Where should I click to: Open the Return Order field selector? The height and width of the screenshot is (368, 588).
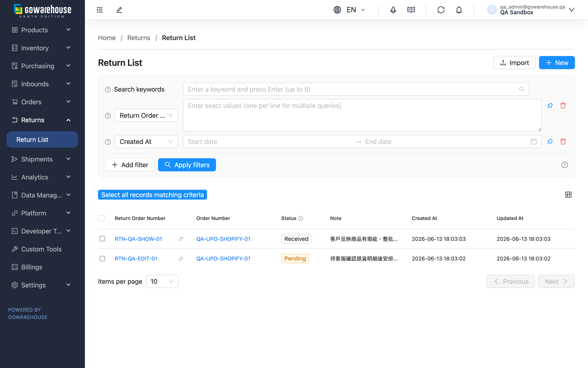[146, 115]
